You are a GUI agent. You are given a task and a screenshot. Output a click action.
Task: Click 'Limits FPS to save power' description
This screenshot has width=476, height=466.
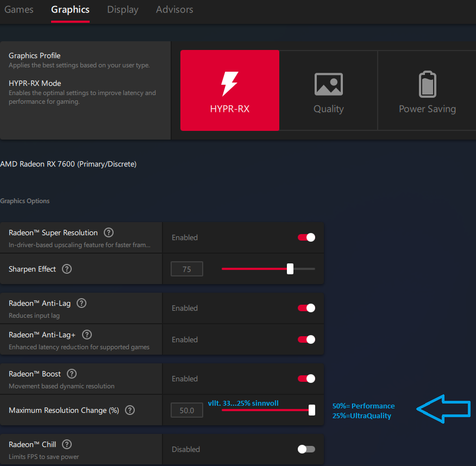(43, 457)
